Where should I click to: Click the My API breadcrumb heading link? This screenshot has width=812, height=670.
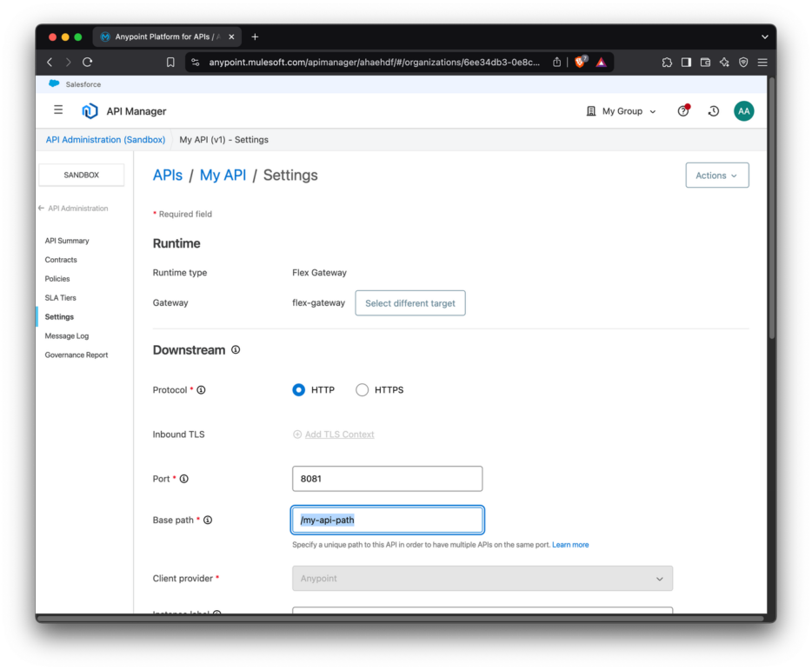(x=223, y=175)
